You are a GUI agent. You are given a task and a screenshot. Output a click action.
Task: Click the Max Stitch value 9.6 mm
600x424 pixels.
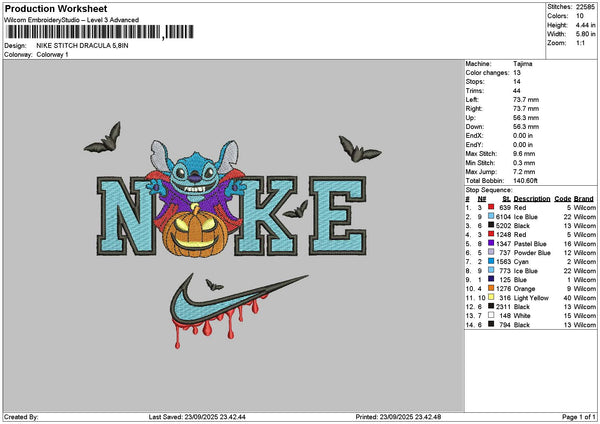coord(524,153)
